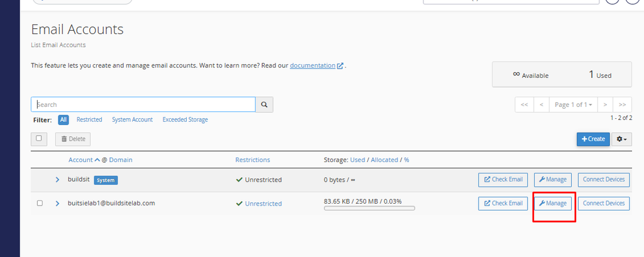Expand the buildsit system account row
644x257 pixels.
pos(57,180)
